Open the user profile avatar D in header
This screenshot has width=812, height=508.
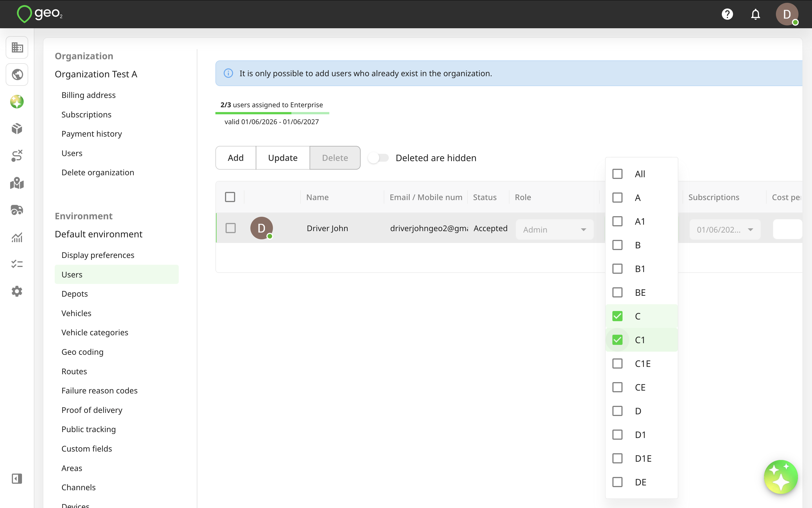pyautogui.click(x=787, y=14)
